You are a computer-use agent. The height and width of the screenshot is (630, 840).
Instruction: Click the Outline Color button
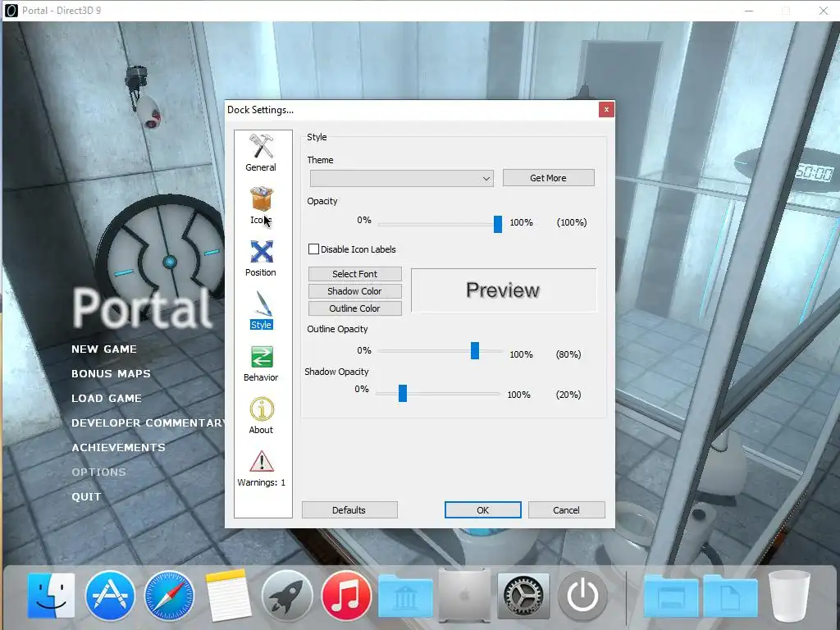pyautogui.click(x=354, y=308)
